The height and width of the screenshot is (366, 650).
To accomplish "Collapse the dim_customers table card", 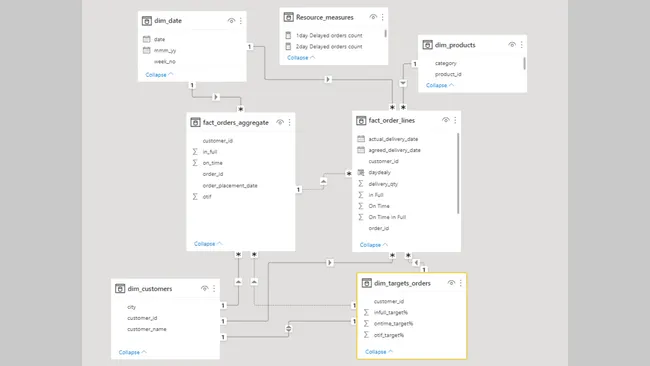I will coord(133,352).
